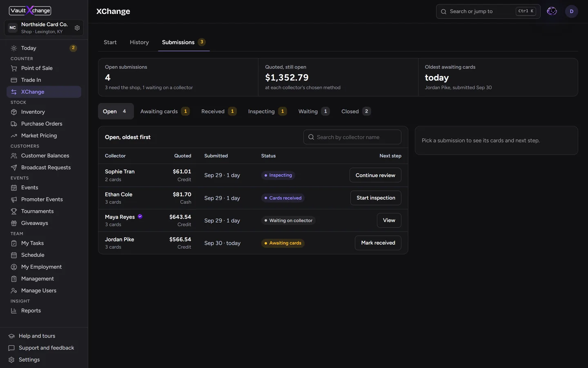Open the user profile D avatar
588x368 pixels.
pos(572,11)
